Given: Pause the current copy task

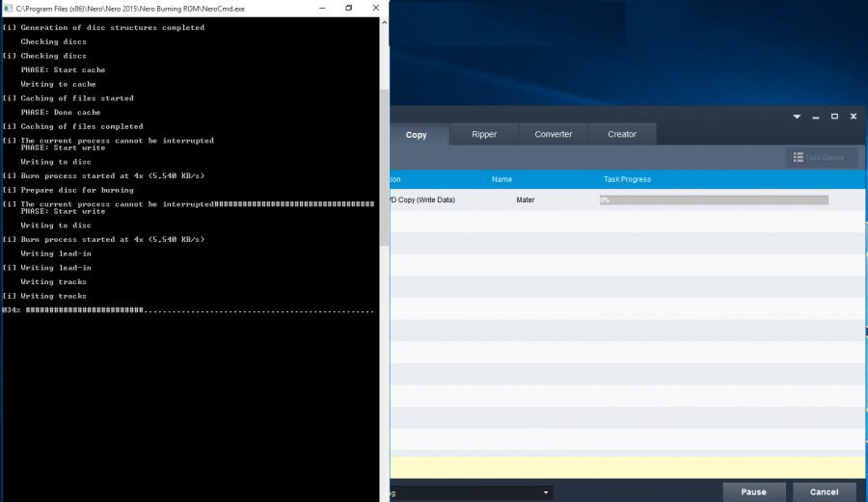Looking at the screenshot, I should pyautogui.click(x=753, y=491).
